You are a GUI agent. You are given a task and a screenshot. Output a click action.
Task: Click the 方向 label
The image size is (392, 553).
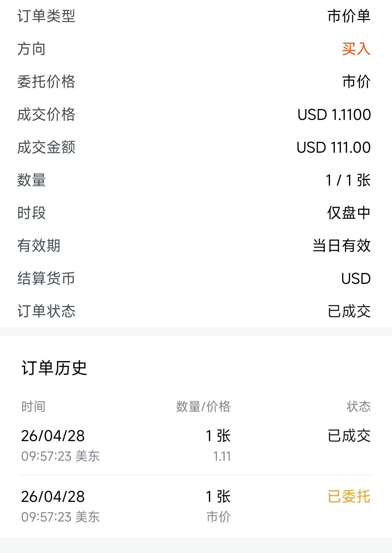point(31,49)
